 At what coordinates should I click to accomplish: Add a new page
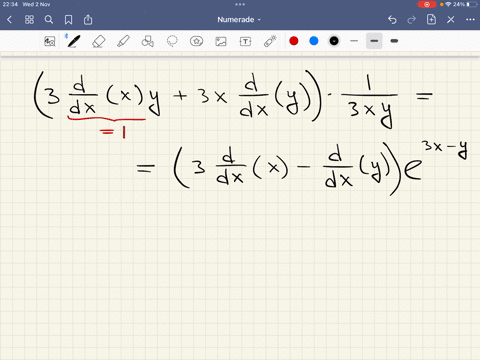(x=431, y=19)
